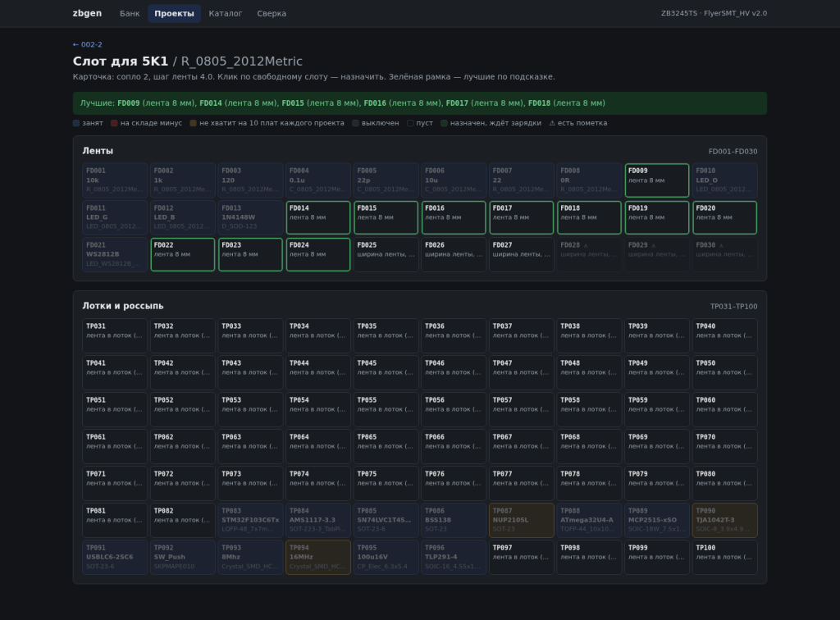
Task: Select tray slot TP045
Action: point(386,372)
